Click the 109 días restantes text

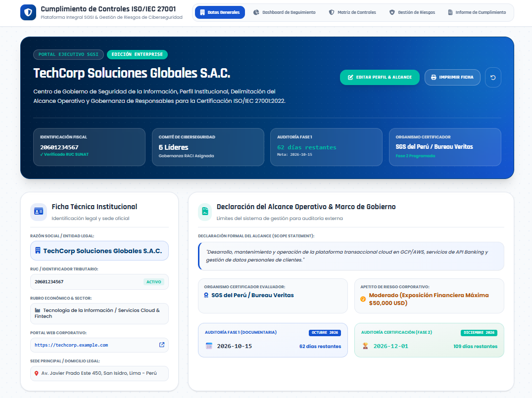476,347
